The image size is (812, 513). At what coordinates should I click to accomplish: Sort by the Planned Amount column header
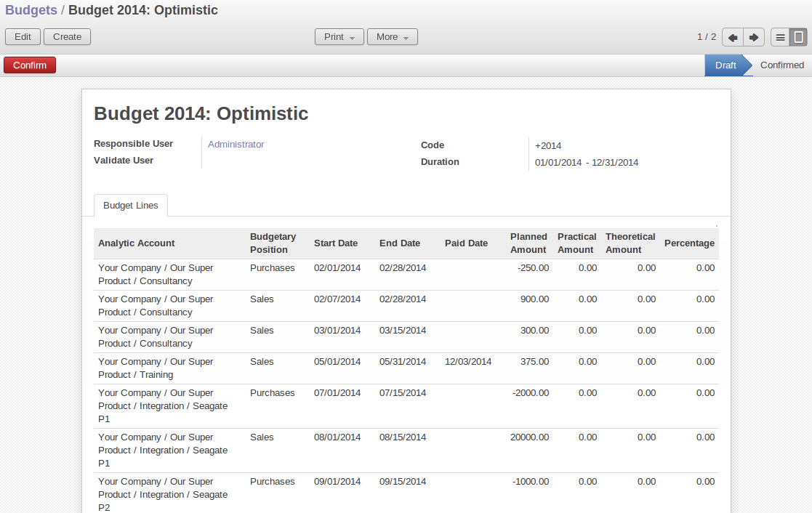(528, 243)
